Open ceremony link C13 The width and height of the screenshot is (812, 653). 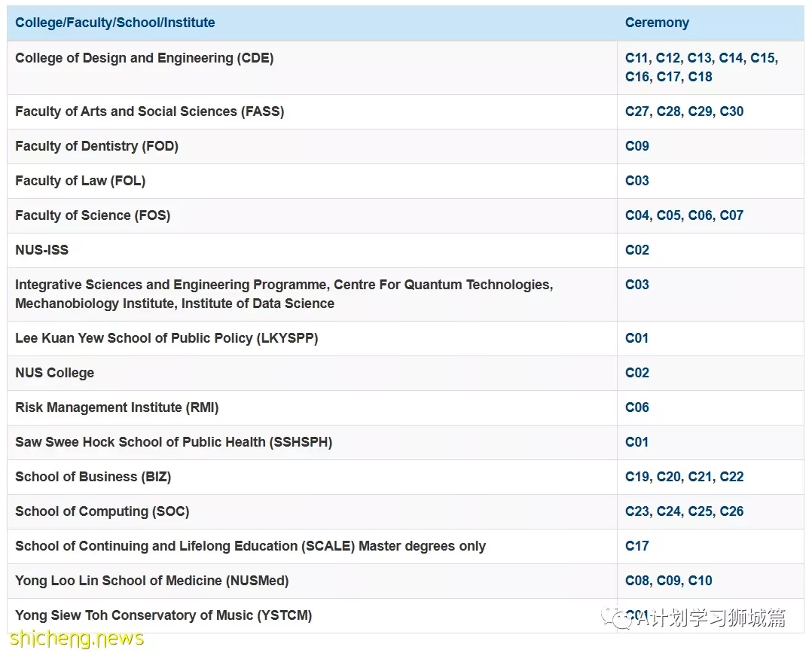[699, 58]
